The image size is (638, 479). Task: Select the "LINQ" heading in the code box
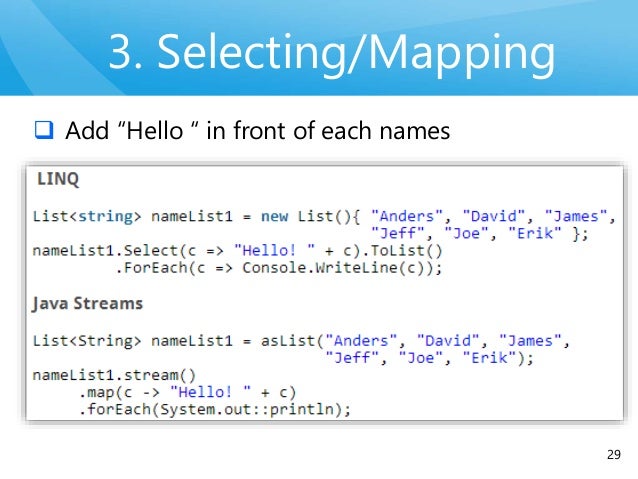click(x=58, y=179)
